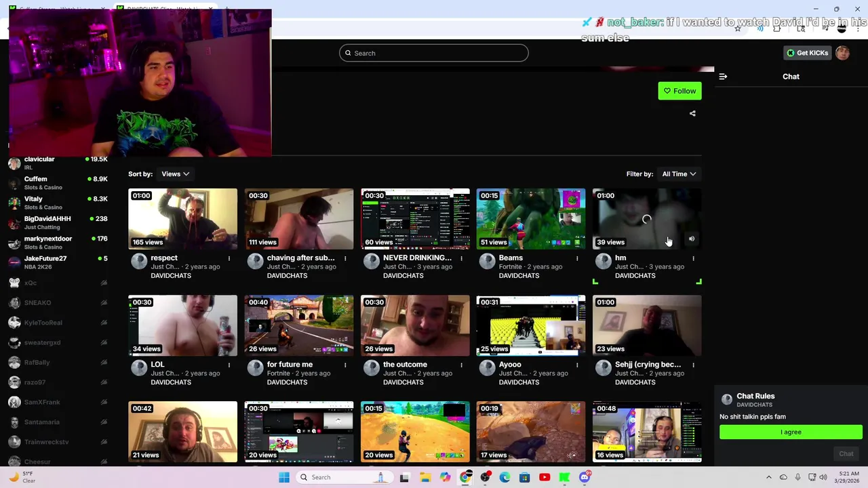Open the 'Sort by: Views' dropdown
Viewport: 868px width, 488px height.
point(176,174)
